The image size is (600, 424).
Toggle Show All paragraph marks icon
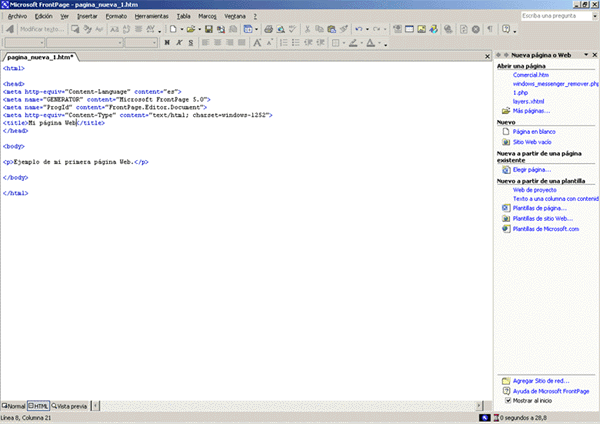pos(490,29)
